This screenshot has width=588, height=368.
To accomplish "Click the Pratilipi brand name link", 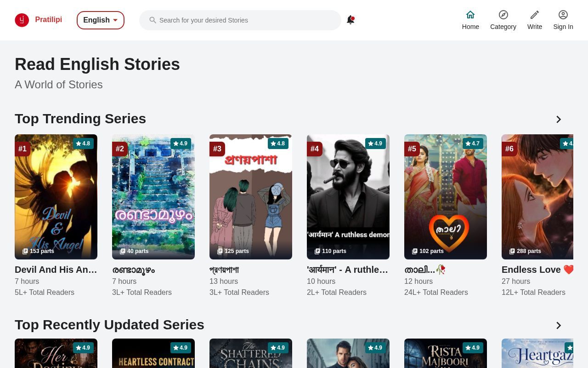I will [49, 19].
